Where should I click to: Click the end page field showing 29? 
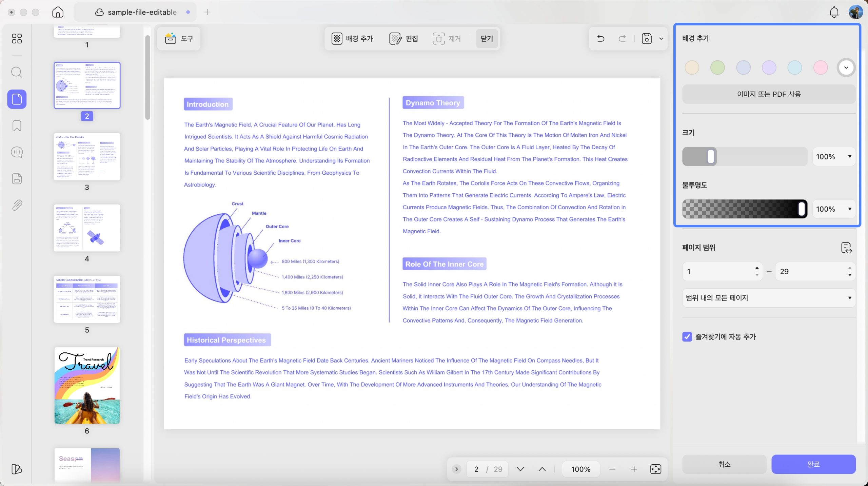click(x=815, y=271)
